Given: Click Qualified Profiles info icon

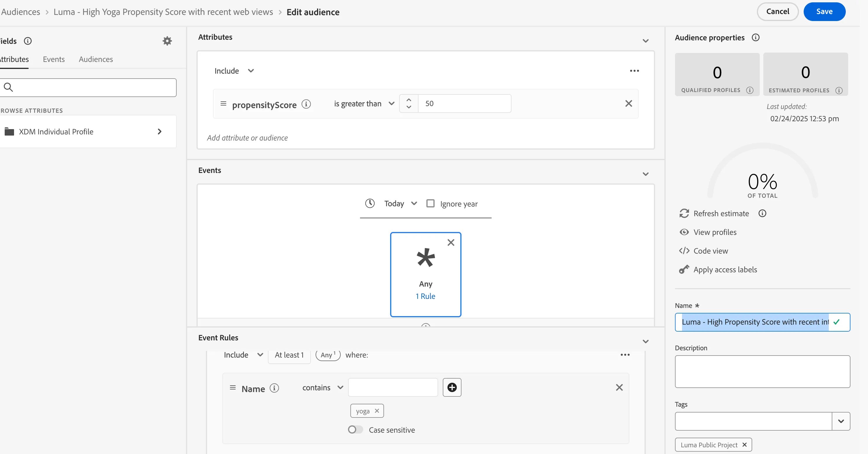Looking at the screenshot, I should pos(749,90).
